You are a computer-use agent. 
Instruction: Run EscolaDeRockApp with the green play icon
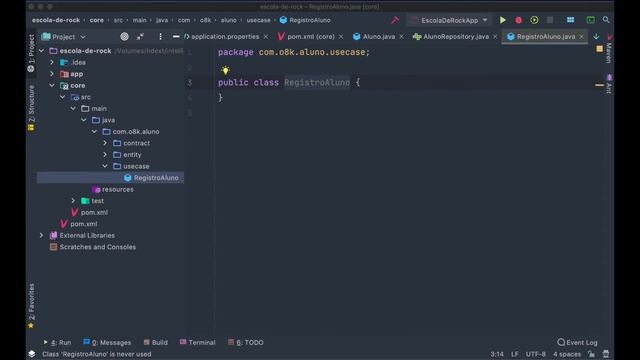[x=502, y=20]
